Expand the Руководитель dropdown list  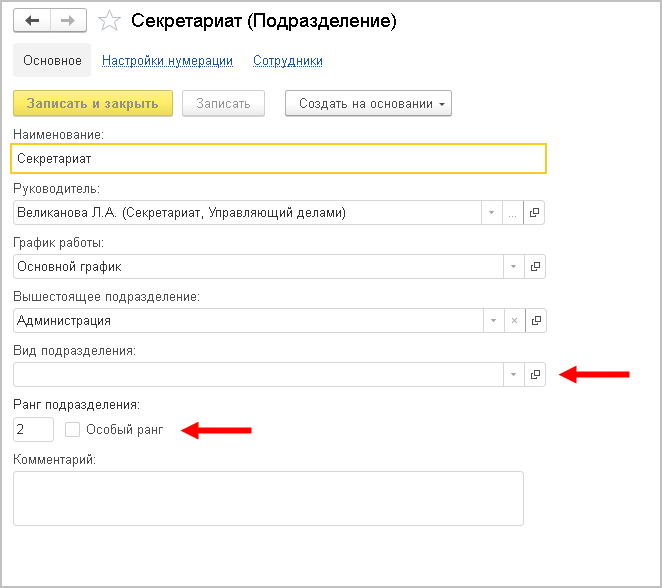491,213
